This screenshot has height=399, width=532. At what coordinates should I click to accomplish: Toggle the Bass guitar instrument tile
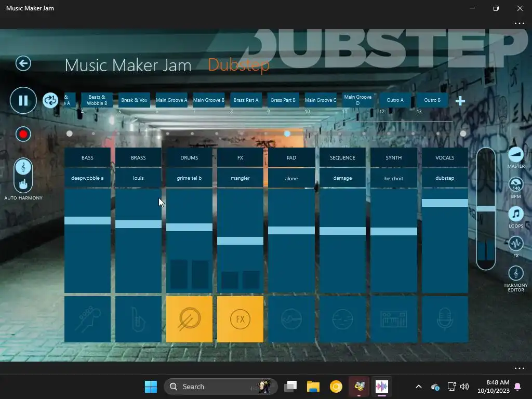87,320
